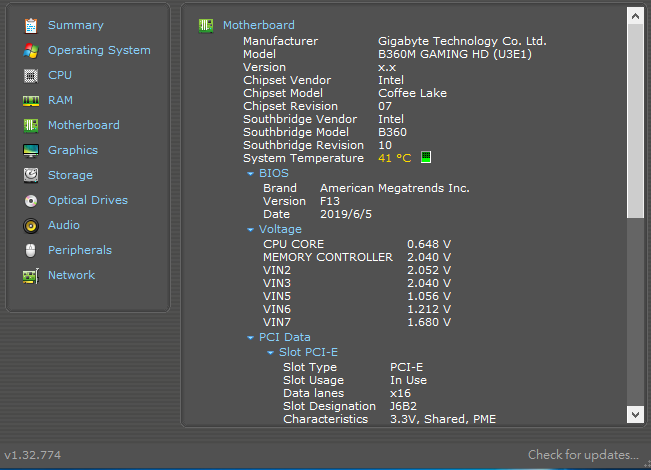Click the Coffee Lake chipset model value

pos(412,93)
